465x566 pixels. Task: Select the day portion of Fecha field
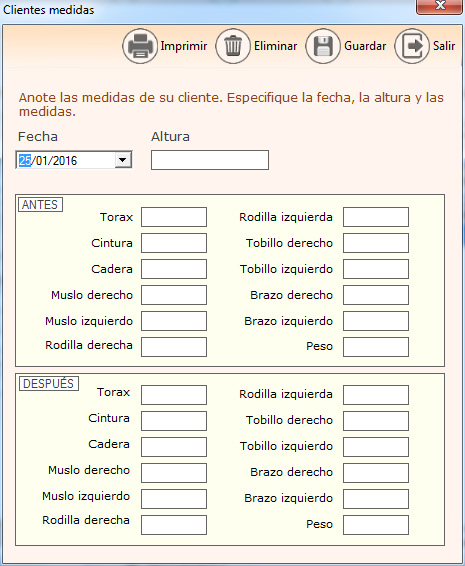(x=25, y=160)
